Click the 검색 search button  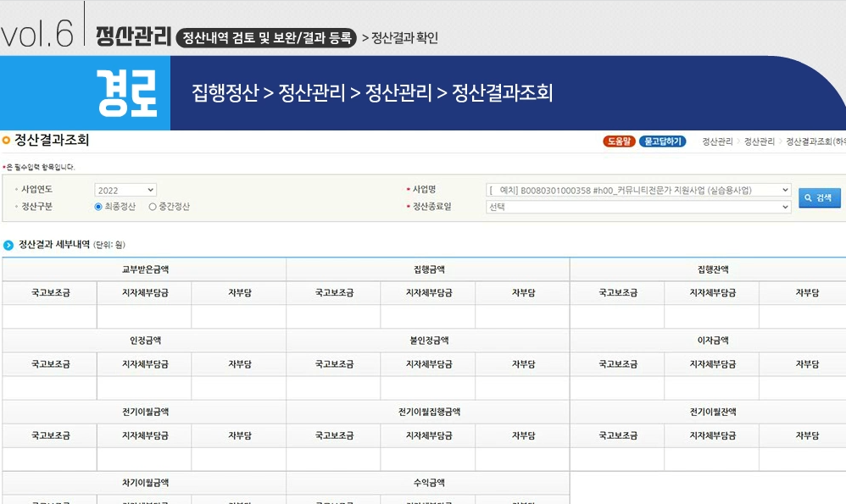click(x=819, y=198)
